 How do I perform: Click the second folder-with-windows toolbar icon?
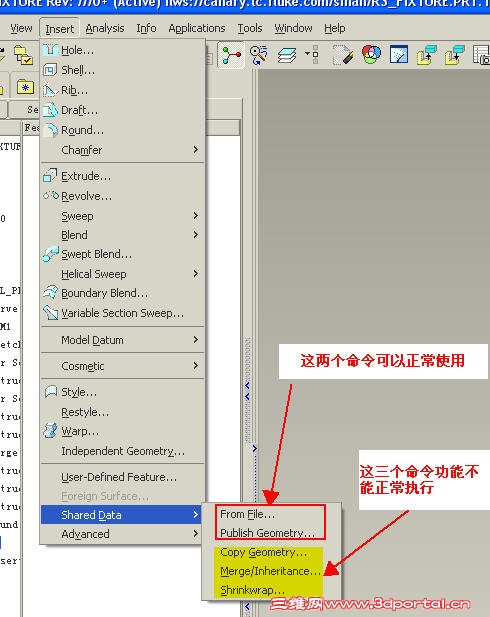pyautogui.click(x=455, y=55)
